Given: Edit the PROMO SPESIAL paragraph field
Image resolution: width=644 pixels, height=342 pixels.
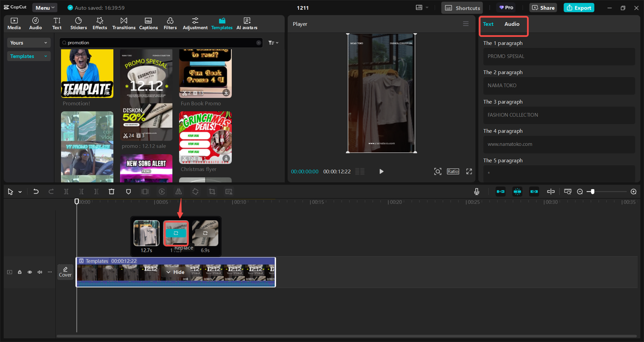Looking at the screenshot, I should point(558,56).
